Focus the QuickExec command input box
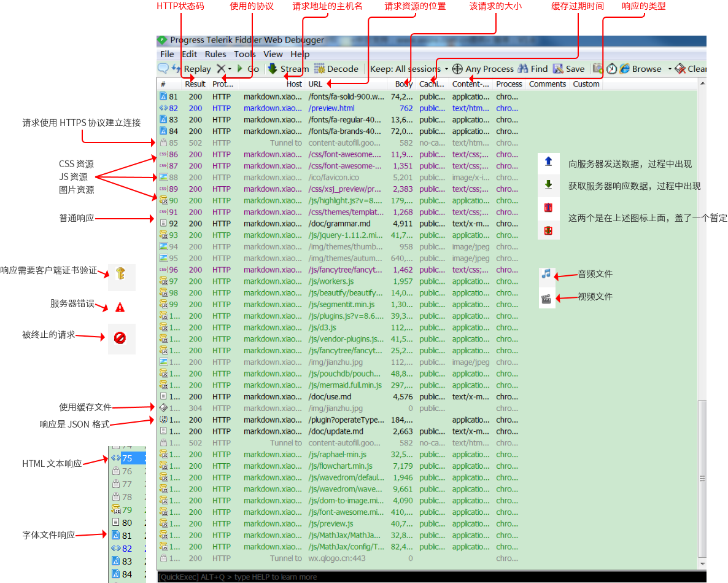 (432, 577)
